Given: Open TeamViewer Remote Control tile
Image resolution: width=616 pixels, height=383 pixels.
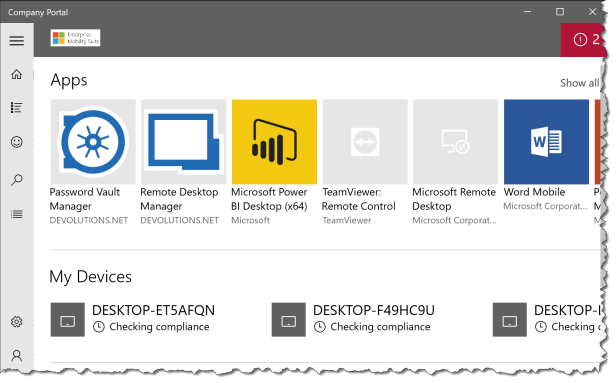Looking at the screenshot, I should [365, 142].
